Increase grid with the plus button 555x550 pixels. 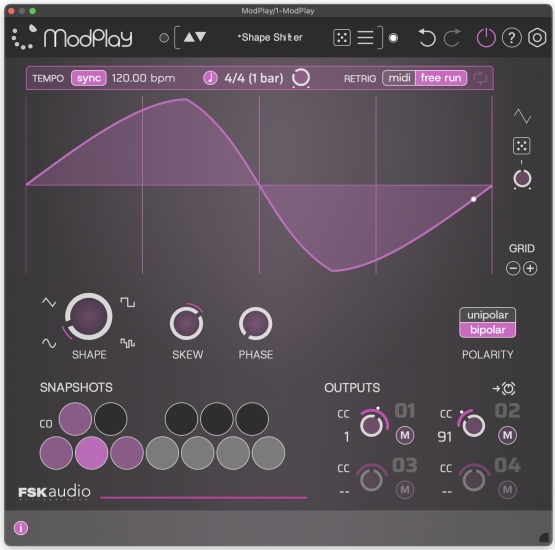(530, 268)
